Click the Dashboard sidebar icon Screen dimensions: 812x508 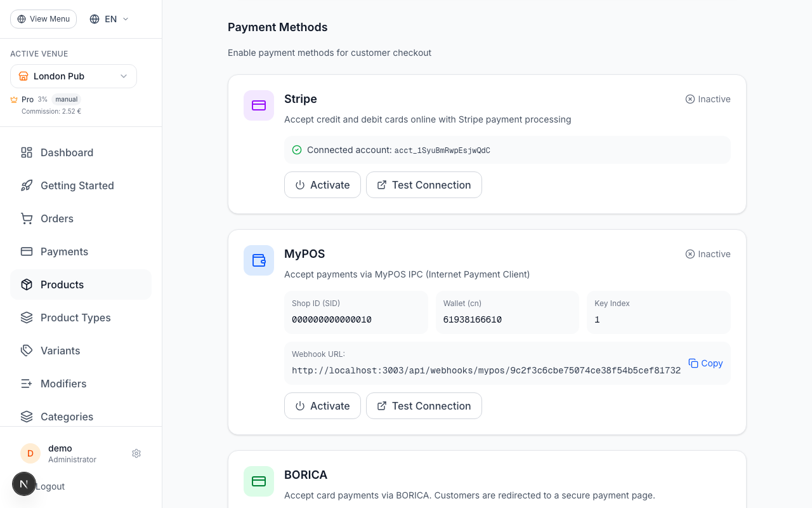(x=26, y=152)
